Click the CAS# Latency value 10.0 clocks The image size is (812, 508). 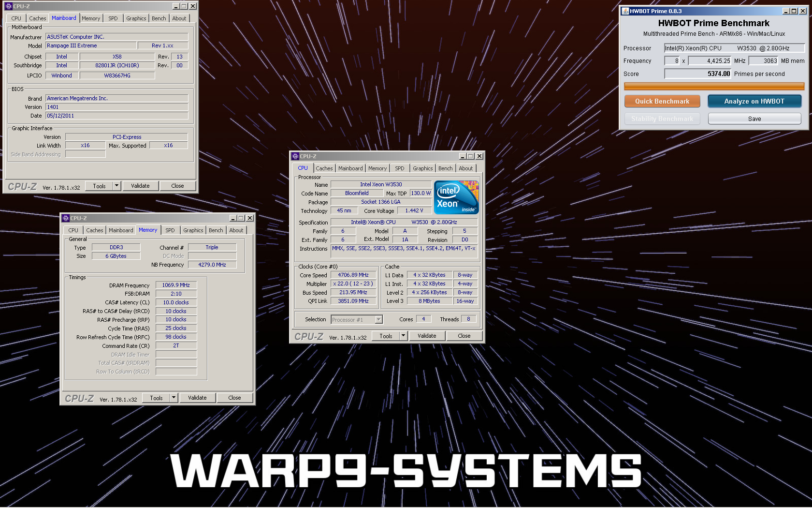coord(176,302)
